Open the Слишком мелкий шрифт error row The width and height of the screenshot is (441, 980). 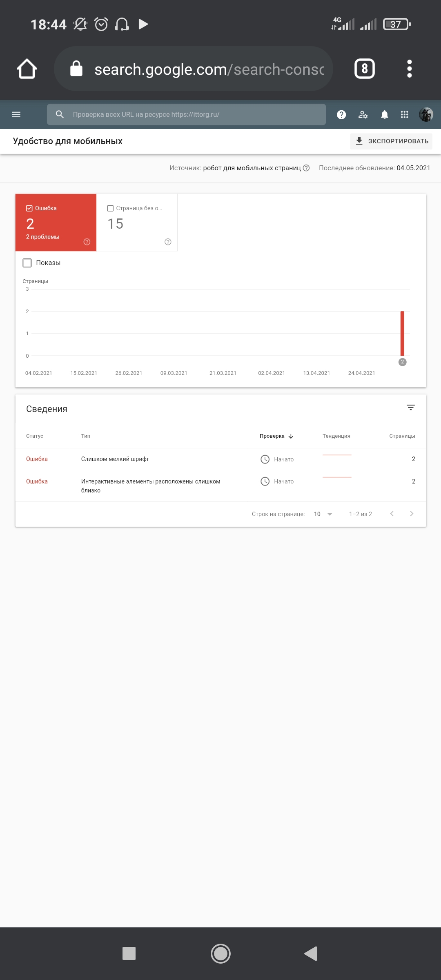115,459
